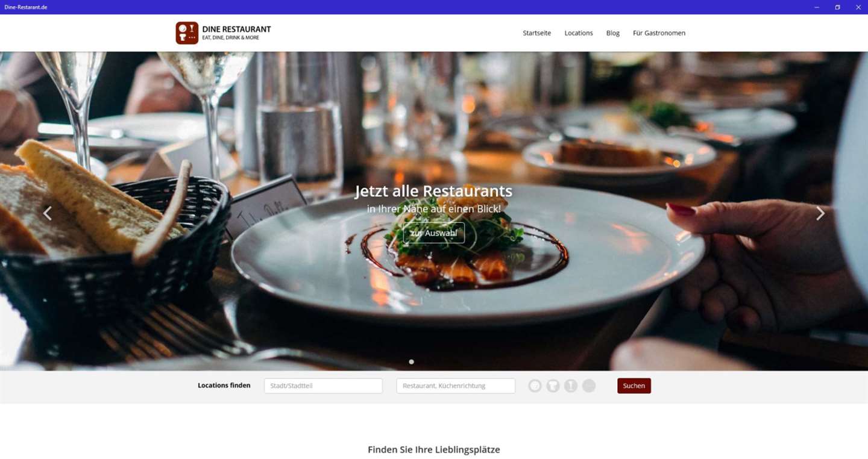Toggle the wine glass (drink) filter icon
This screenshot has width=868, height=459.
(x=571, y=386)
